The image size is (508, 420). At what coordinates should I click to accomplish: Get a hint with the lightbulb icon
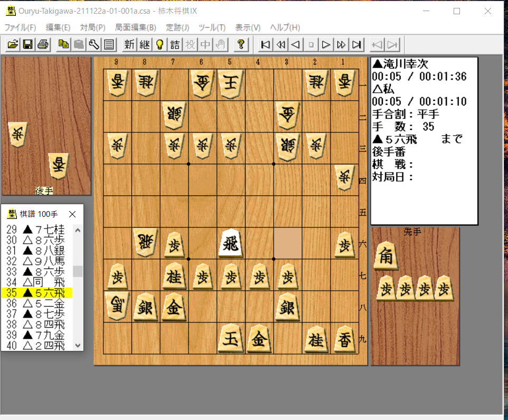point(159,44)
